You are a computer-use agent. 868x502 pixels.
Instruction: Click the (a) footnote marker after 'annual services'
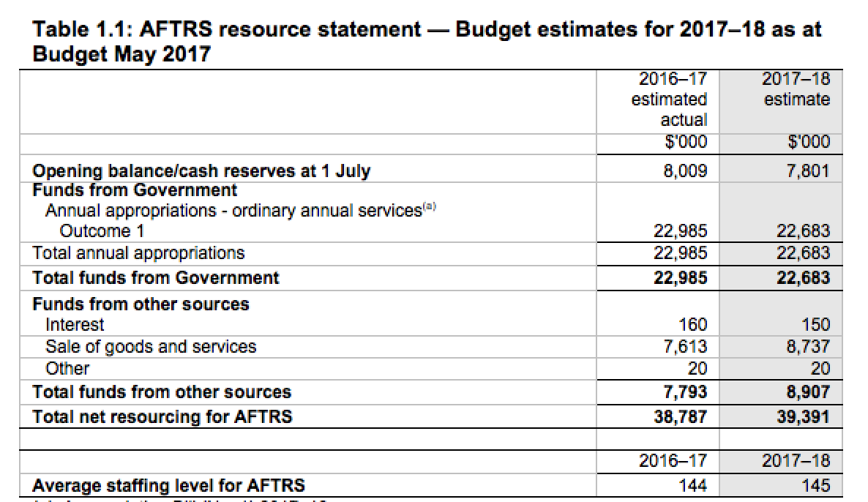point(430,207)
